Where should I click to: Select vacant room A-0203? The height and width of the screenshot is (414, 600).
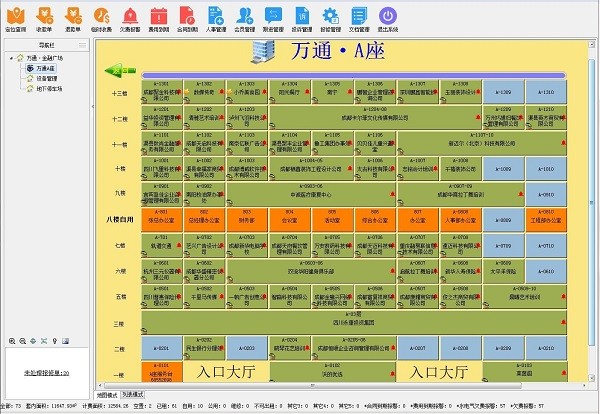(247, 348)
